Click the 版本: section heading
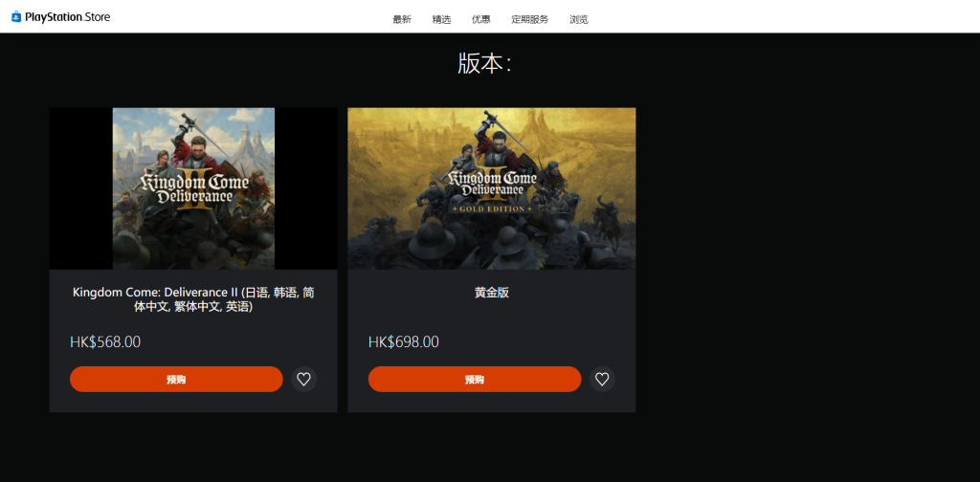The height and width of the screenshot is (482, 980). point(484,64)
